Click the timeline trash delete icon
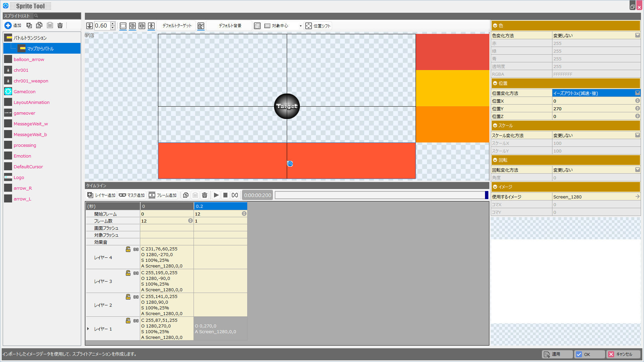Image resolution: width=644 pixels, height=362 pixels. pyautogui.click(x=205, y=195)
